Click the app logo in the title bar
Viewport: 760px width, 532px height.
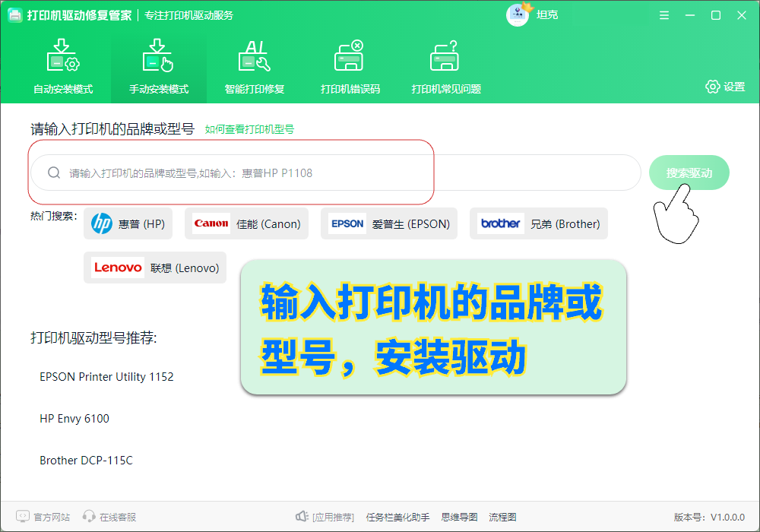pyautogui.click(x=15, y=15)
